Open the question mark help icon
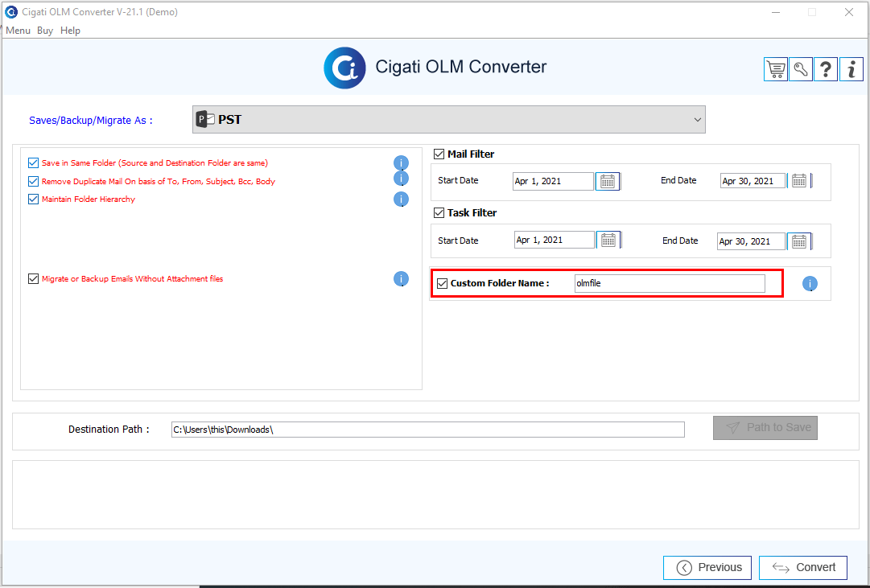The height and width of the screenshot is (588, 870). pos(826,69)
